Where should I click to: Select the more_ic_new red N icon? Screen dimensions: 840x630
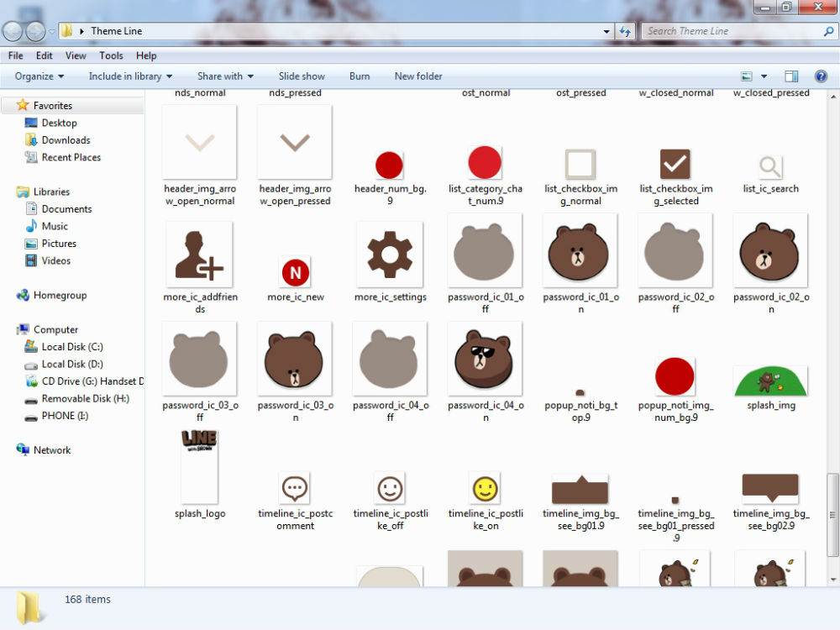[295, 272]
